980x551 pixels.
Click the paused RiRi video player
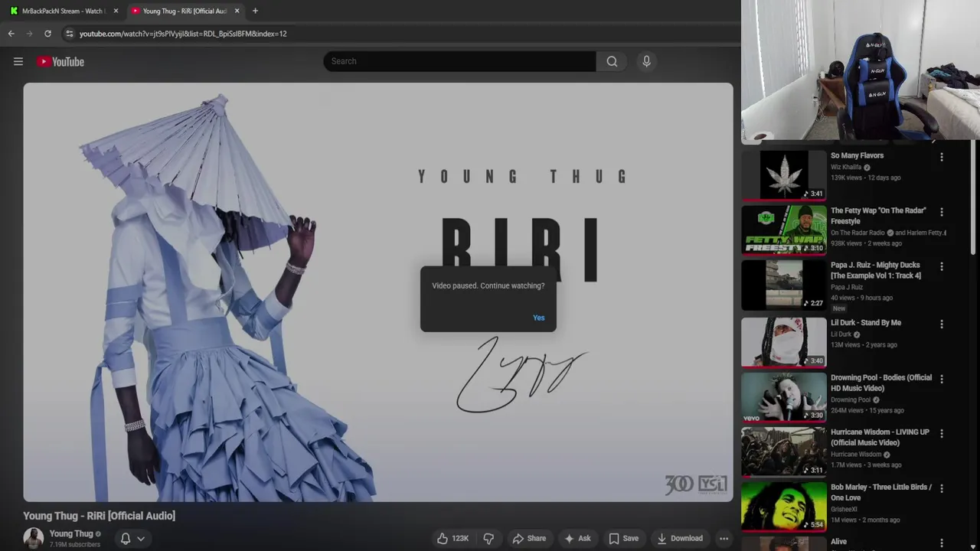[378, 292]
